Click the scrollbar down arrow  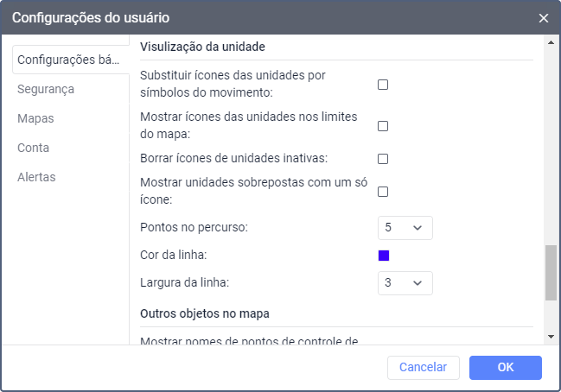click(x=551, y=336)
